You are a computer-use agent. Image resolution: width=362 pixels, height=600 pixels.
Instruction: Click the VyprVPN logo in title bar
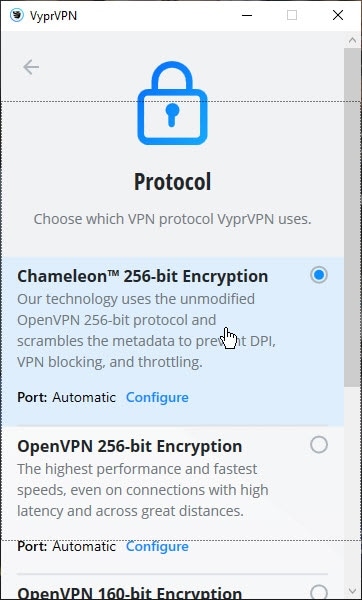17,15
